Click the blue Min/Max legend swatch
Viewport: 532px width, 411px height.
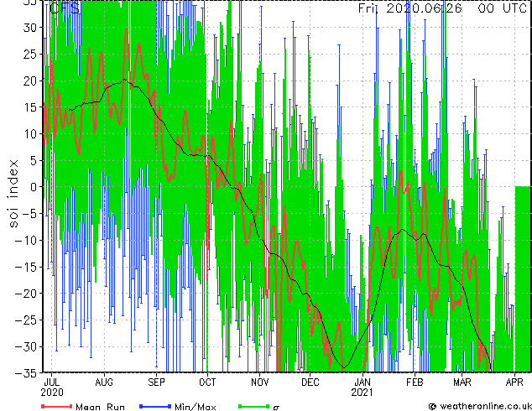(x=155, y=406)
